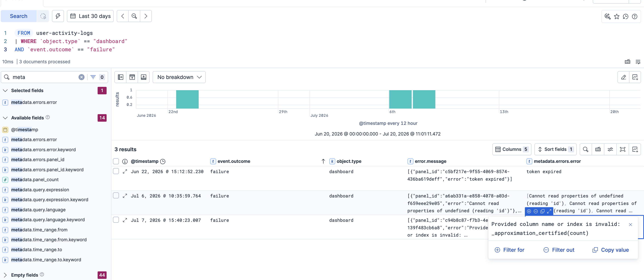Expand the Jul 6, 2026 document details

tap(125, 196)
